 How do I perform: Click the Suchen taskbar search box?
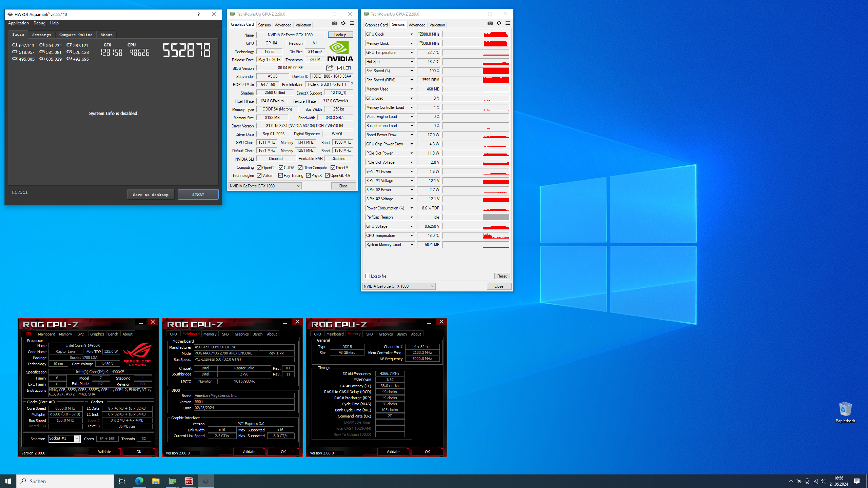[65, 481]
